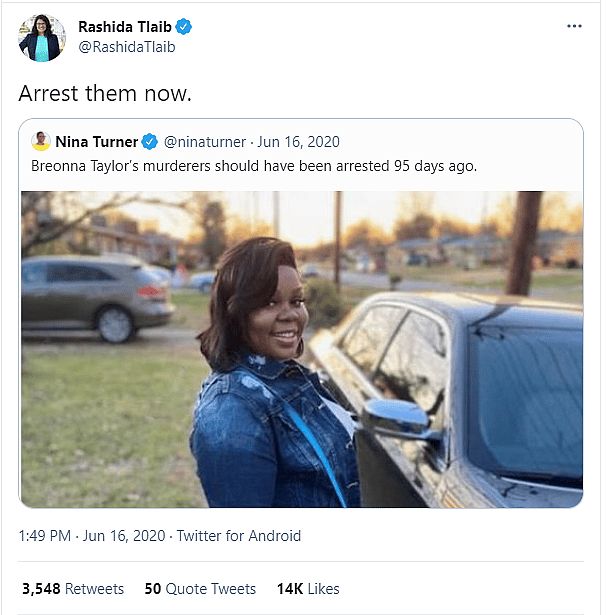607x615 pixels.
Task: Open the three-dot more options menu
Action: [573, 26]
